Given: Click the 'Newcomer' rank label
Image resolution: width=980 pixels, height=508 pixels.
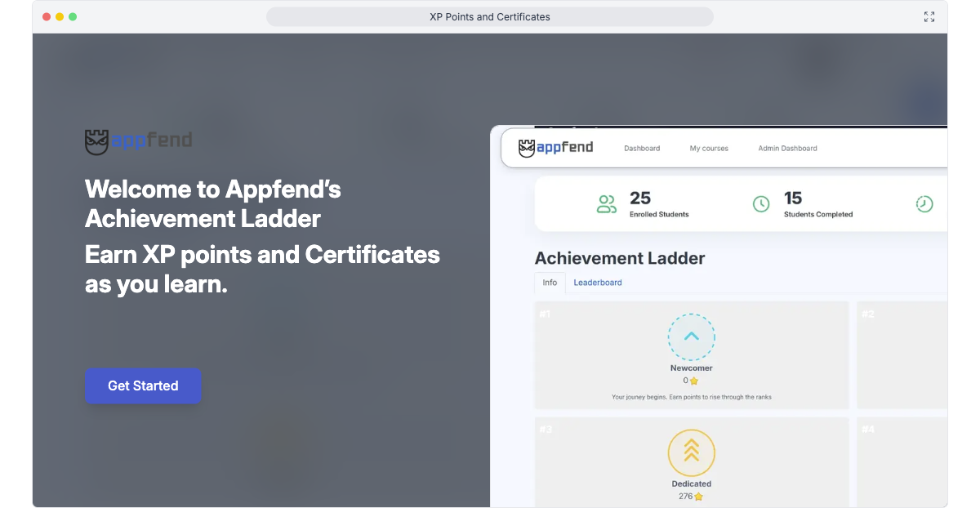Looking at the screenshot, I should pos(692,368).
